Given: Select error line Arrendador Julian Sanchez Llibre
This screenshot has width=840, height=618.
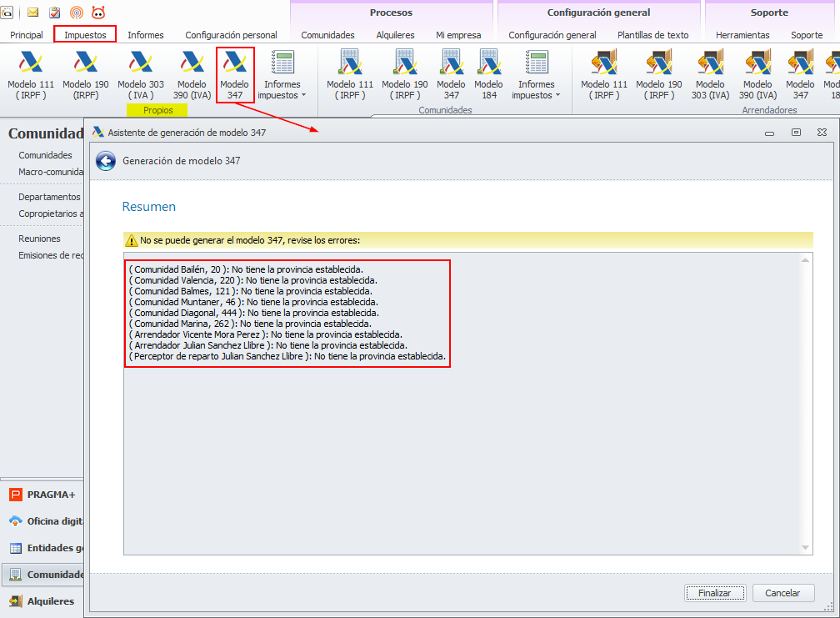Looking at the screenshot, I should (x=267, y=345).
